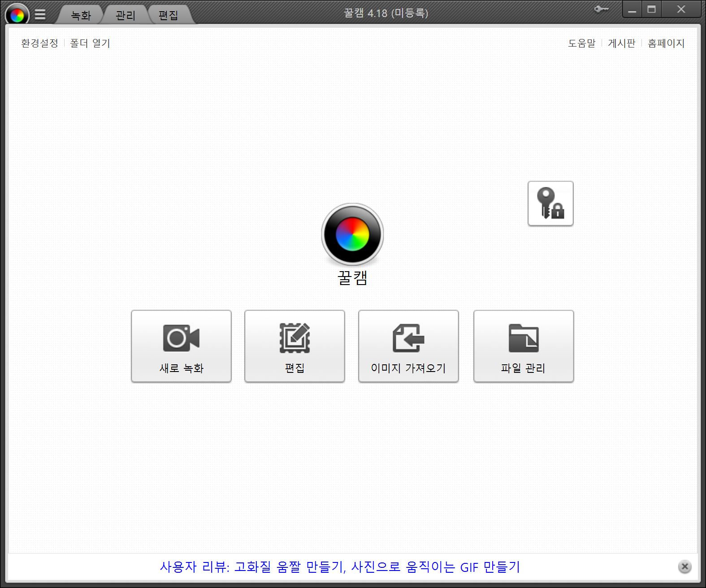Go to 홈페이지 homepage link
Screen dimensions: 706x588
coord(666,43)
